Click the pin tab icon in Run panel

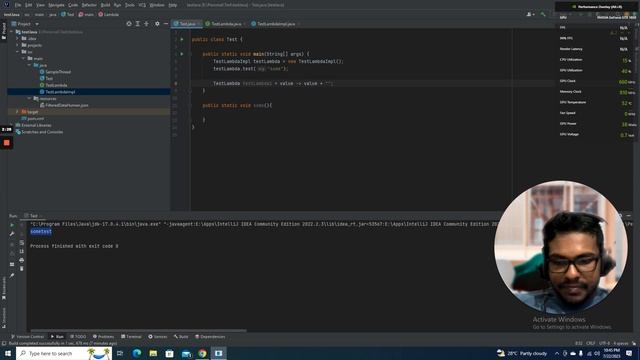point(12,276)
